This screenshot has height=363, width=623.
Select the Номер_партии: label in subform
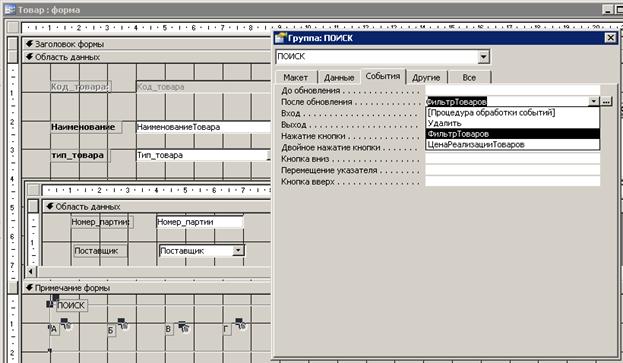[x=102, y=222]
